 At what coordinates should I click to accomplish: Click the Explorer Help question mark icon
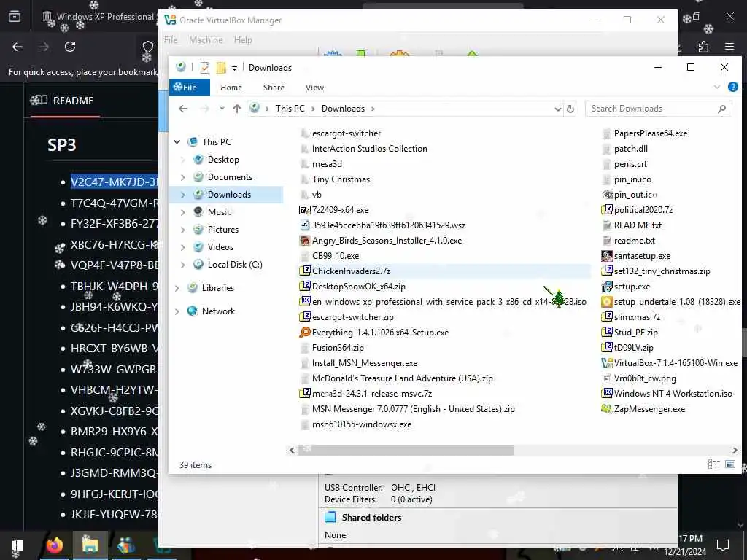[732, 87]
